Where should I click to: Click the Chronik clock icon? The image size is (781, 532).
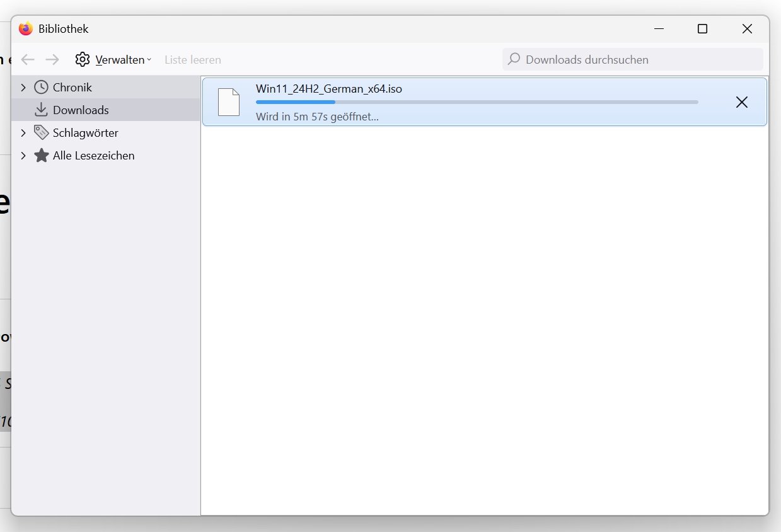coord(41,87)
